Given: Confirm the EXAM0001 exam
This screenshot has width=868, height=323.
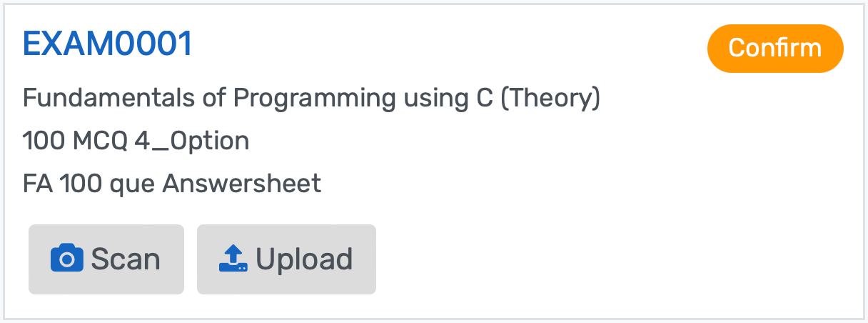Looking at the screenshot, I should tap(775, 49).
